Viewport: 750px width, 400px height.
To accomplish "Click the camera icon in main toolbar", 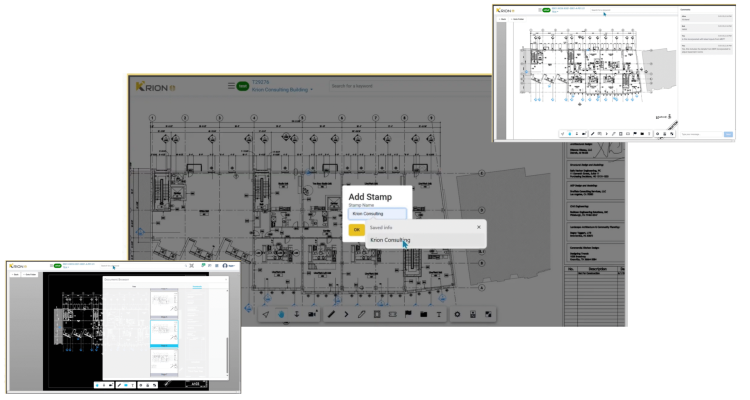I will click(313, 314).
